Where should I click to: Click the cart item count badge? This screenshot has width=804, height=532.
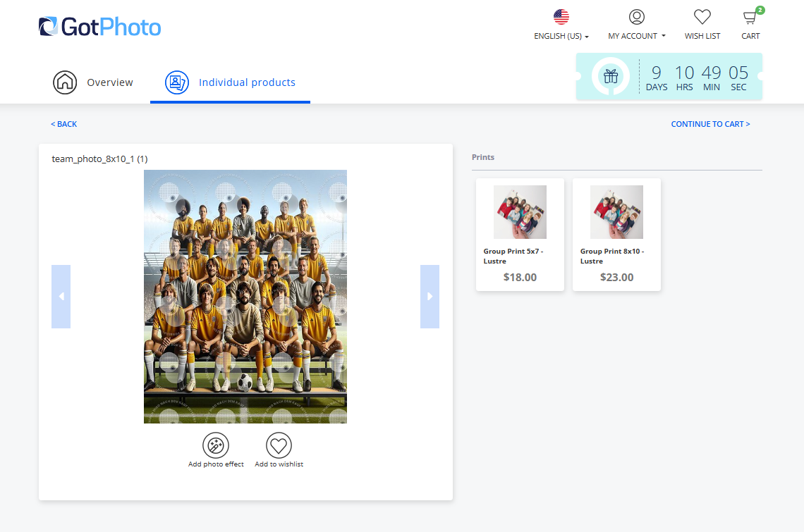[760, 10]
